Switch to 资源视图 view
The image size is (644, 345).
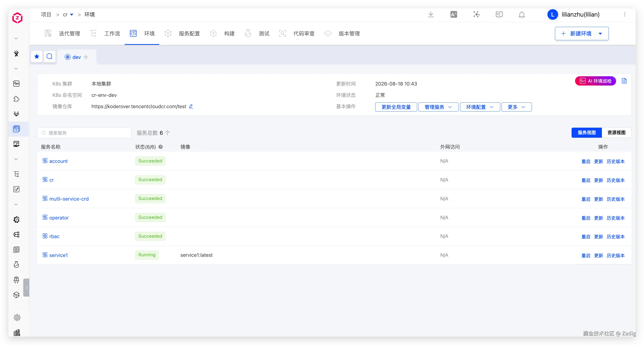click(617, 133)
